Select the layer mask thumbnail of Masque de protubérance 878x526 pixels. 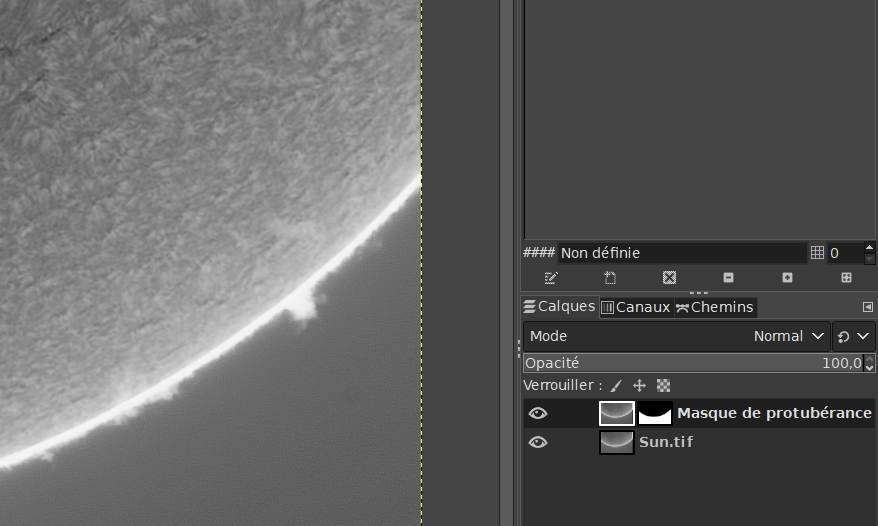pos(655,413)
